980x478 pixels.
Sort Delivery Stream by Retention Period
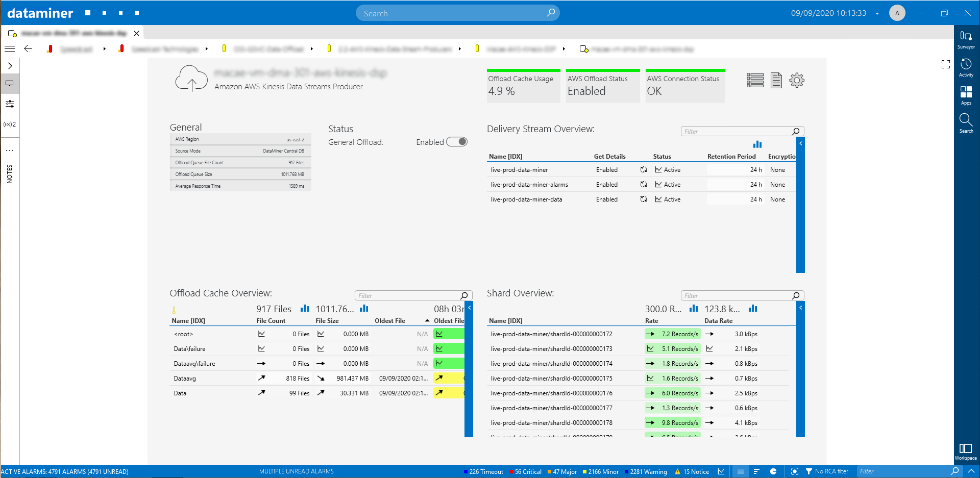coord(731,157)
